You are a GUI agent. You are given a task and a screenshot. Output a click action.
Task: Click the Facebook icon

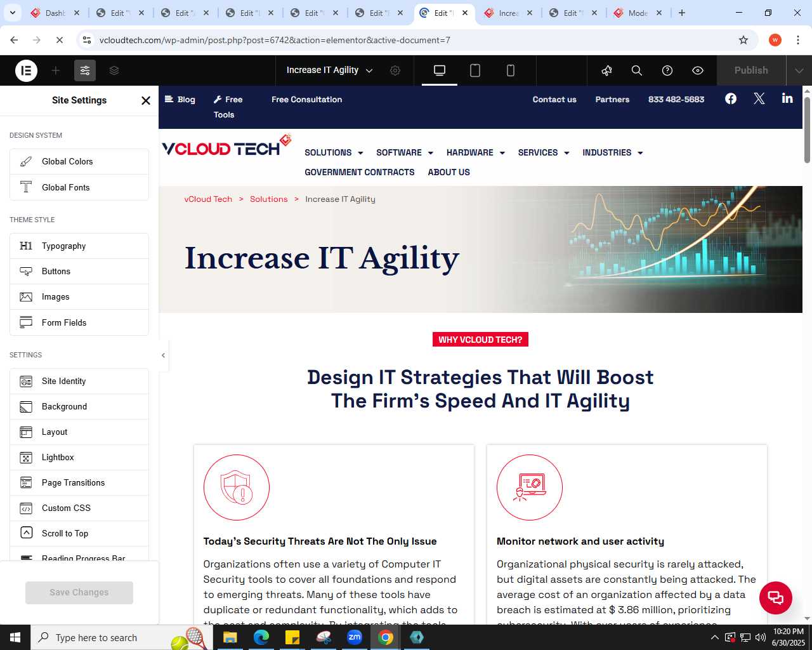(731, 98)
